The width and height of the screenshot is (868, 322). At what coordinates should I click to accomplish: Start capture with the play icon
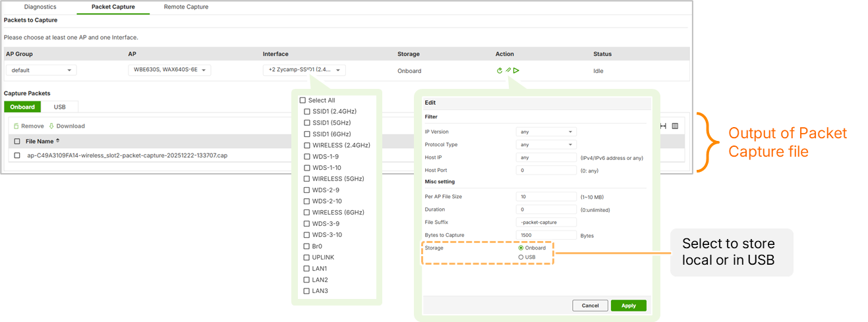tap(517, 70)
